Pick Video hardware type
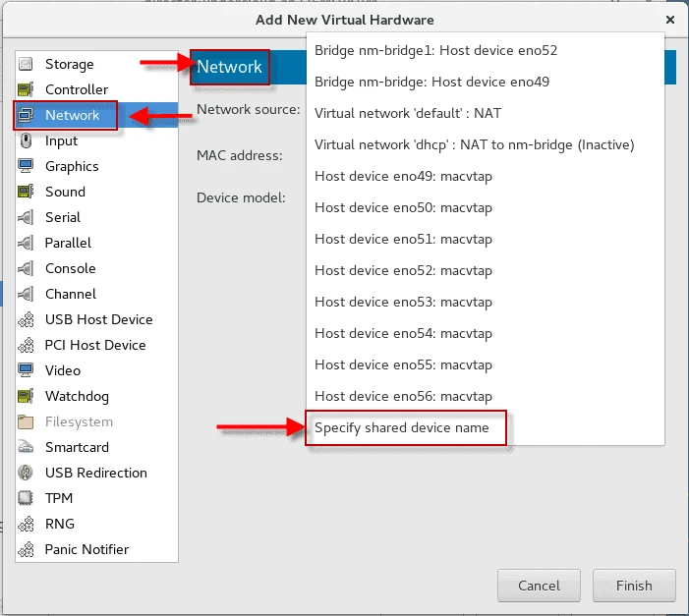The height and width of the screenshot is (616, 689). coord(96,370)
